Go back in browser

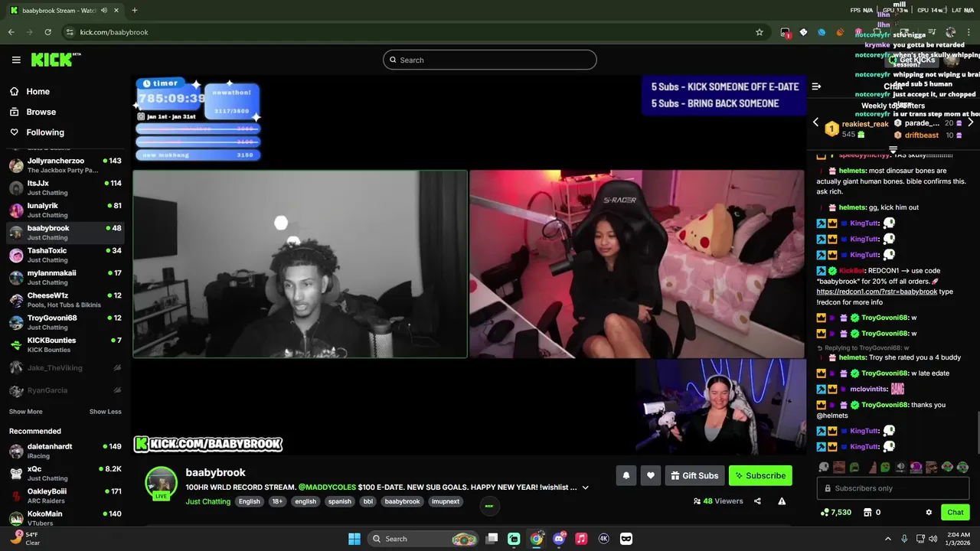[11, 32]
